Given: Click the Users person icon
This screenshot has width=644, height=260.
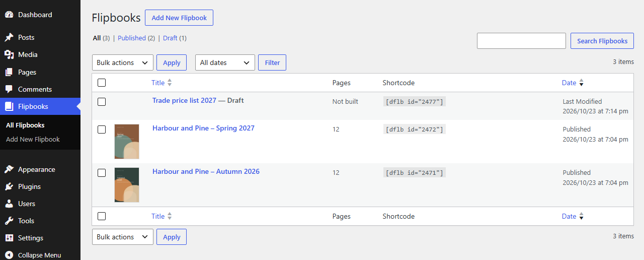Looking at the screenshot, I should (9, 204).
